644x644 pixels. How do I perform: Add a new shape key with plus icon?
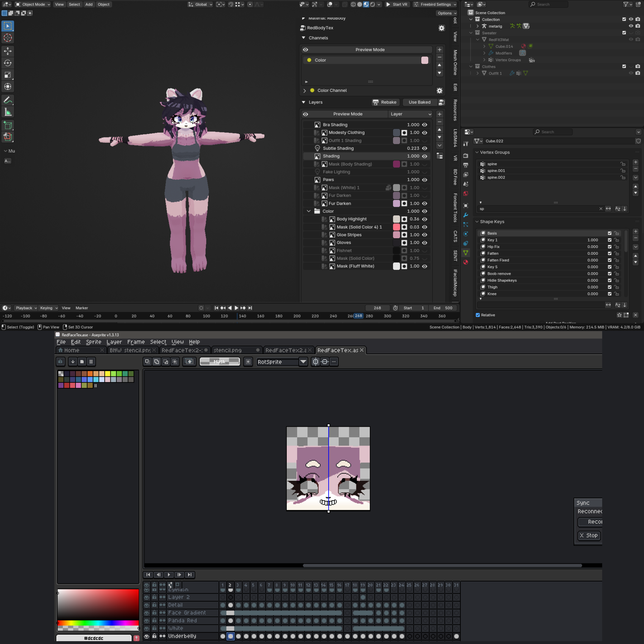click(x=635, y=231)
